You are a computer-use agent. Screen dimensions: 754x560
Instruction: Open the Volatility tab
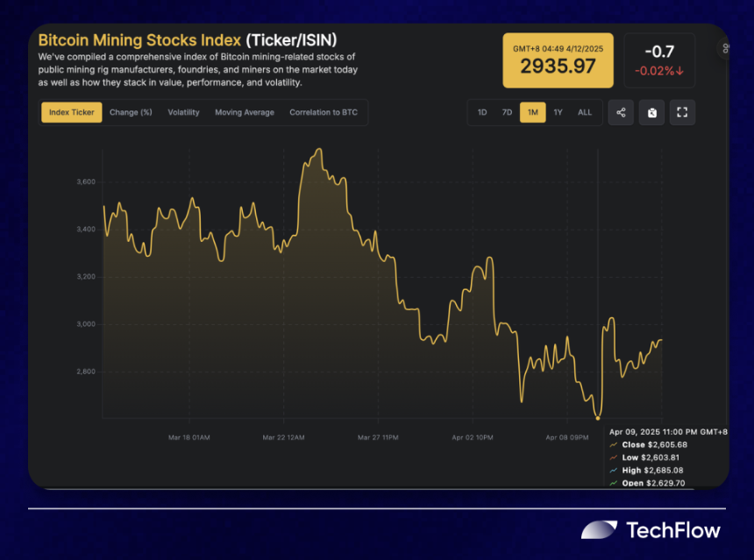click(x=183, y=112)
